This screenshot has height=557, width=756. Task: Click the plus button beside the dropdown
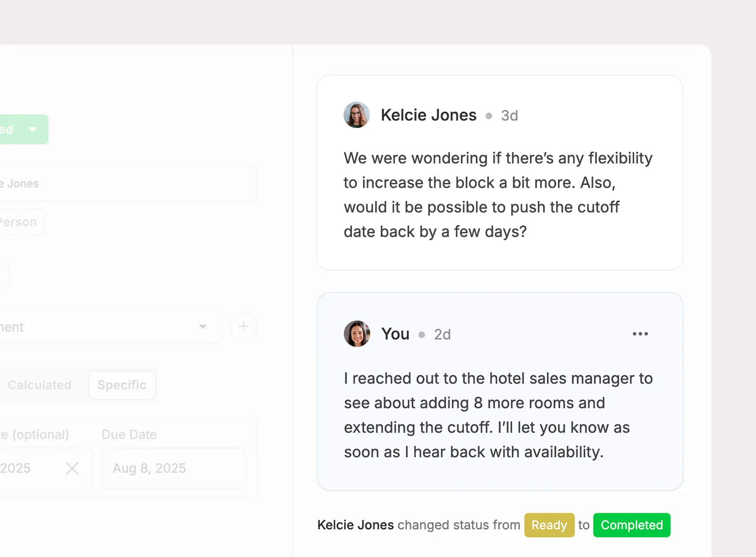click(x=243, y=326)
